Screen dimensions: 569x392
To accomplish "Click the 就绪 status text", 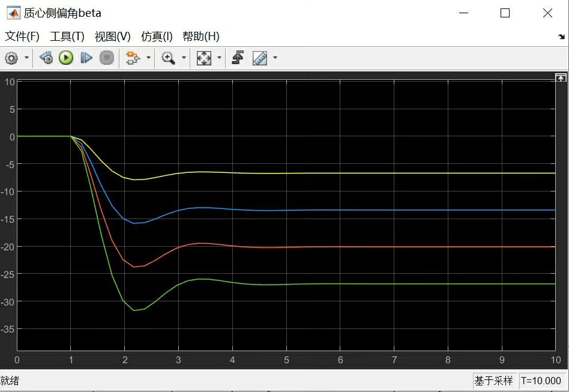I will pyautogui.click(x=10, y=381).
